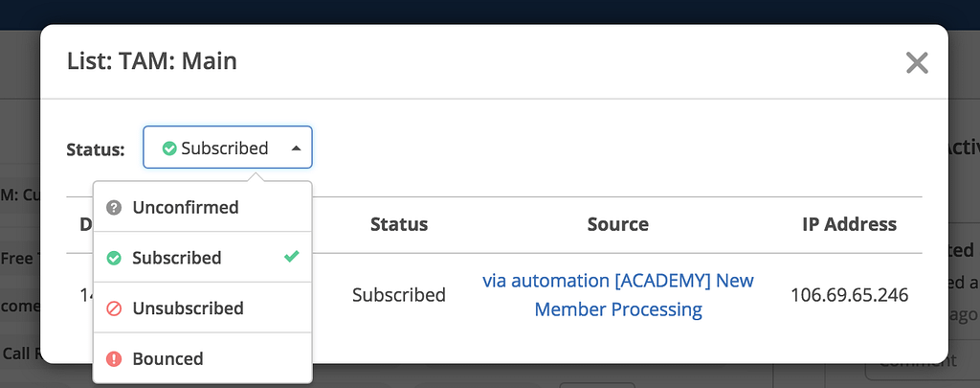Open the ACADEMY New Member Processing automation link
The height and width of the screenshot is (388, 980).
[618, 295]
